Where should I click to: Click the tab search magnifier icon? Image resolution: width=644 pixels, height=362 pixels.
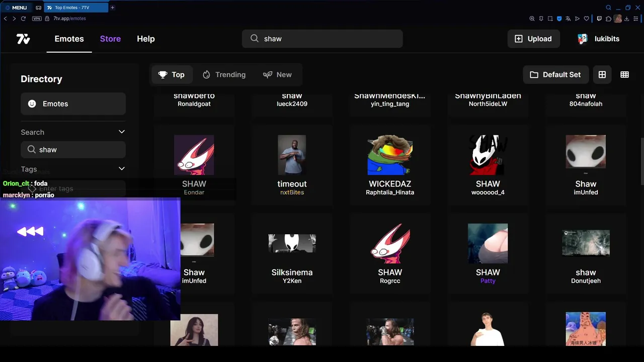coord(608,8)
